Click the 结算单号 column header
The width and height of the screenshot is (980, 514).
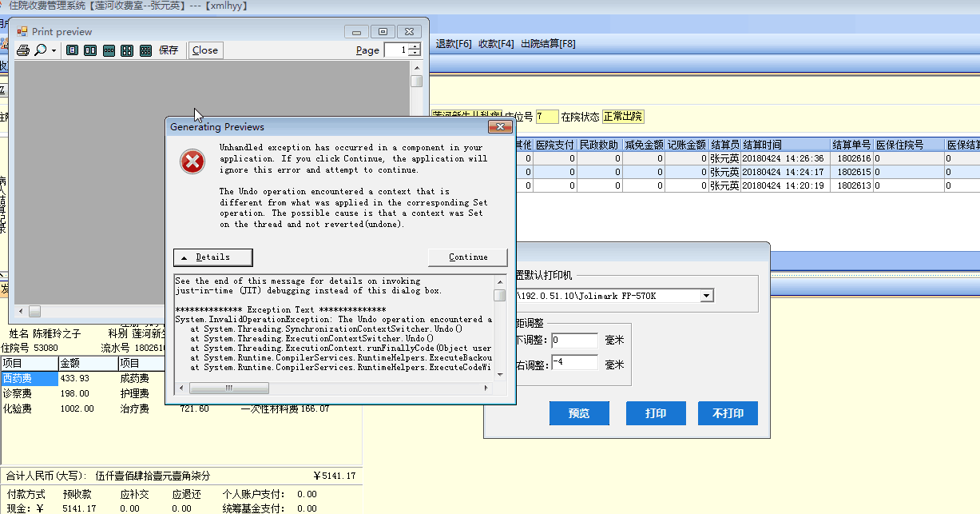coord(851,145)
